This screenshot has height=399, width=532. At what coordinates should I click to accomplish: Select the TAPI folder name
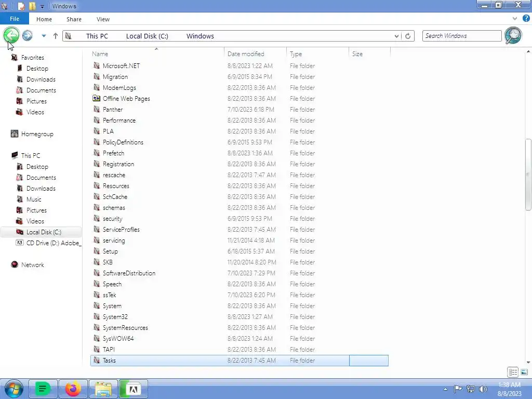[x=109, y=350]
